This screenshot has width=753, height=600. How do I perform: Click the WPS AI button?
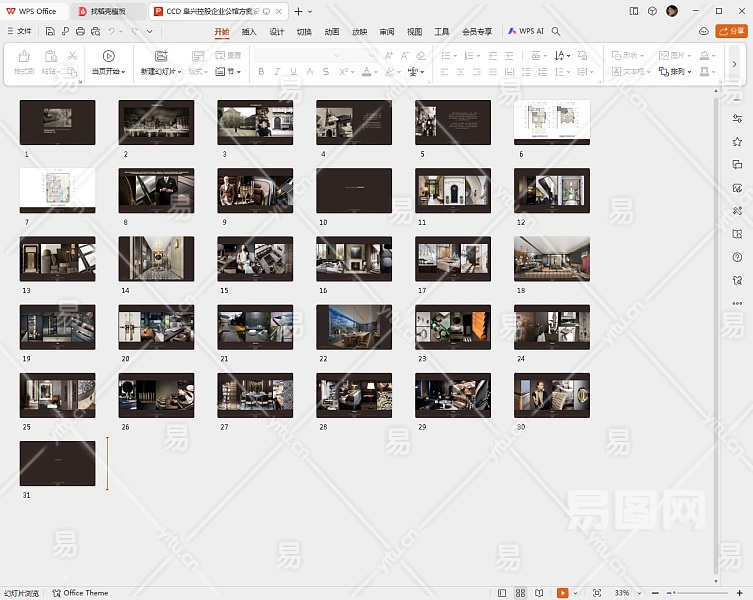(527, 31)
